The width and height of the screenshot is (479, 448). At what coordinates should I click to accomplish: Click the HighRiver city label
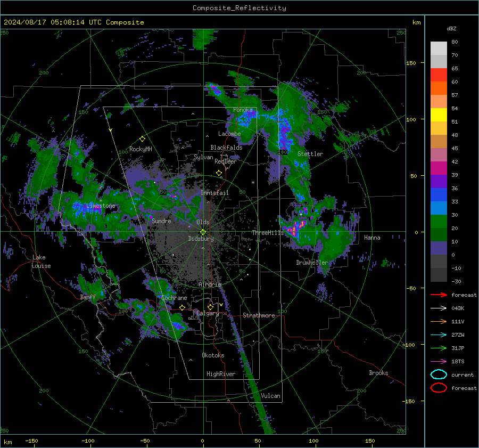point(221,374)
